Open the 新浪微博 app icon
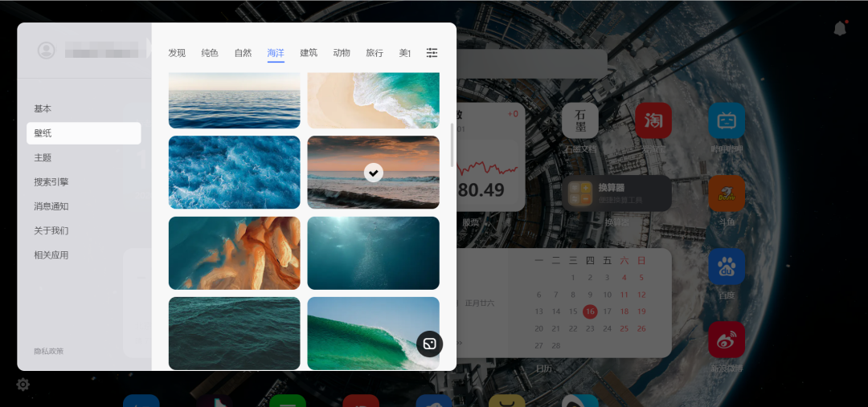 point(727,340)
